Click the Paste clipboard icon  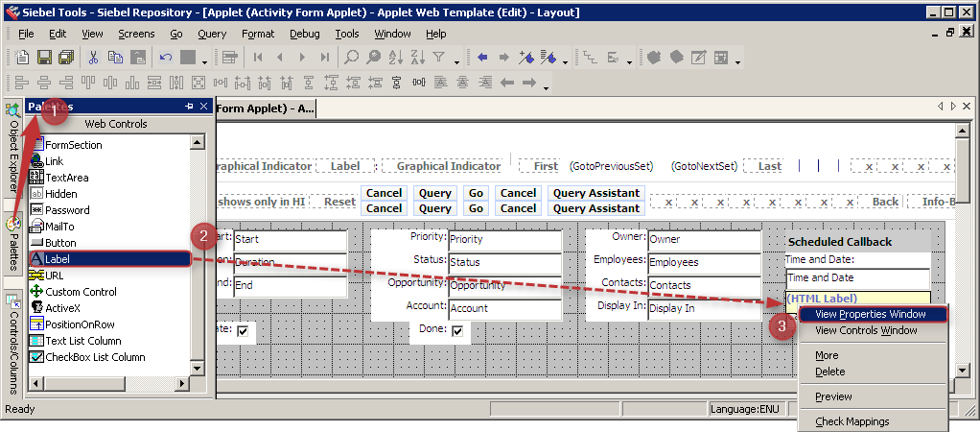click(x=137, y=58)
